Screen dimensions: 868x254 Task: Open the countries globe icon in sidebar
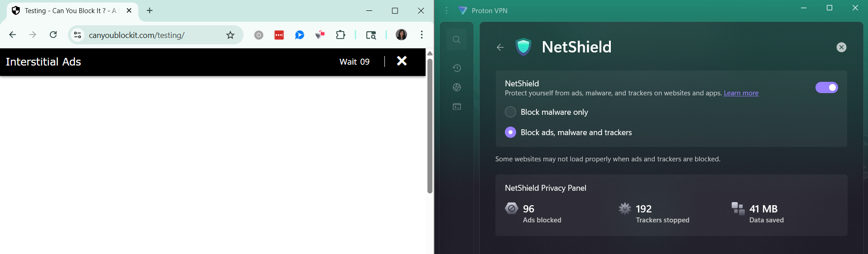click(x=457, y=87)
